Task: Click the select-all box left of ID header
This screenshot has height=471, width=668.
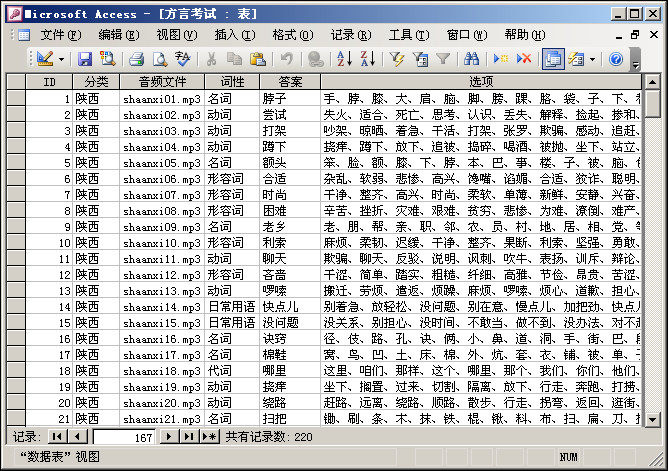Action: (x=16, y=82)
